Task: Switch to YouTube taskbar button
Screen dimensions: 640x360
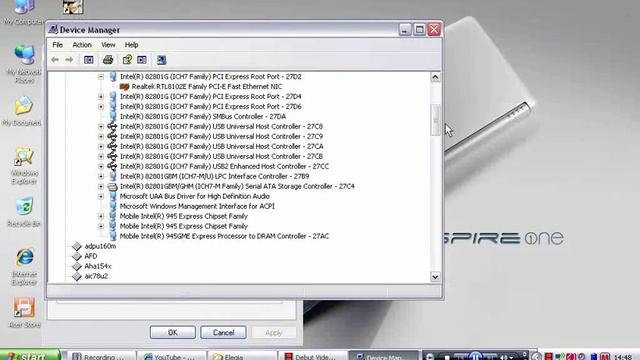Action: (172, 356)
